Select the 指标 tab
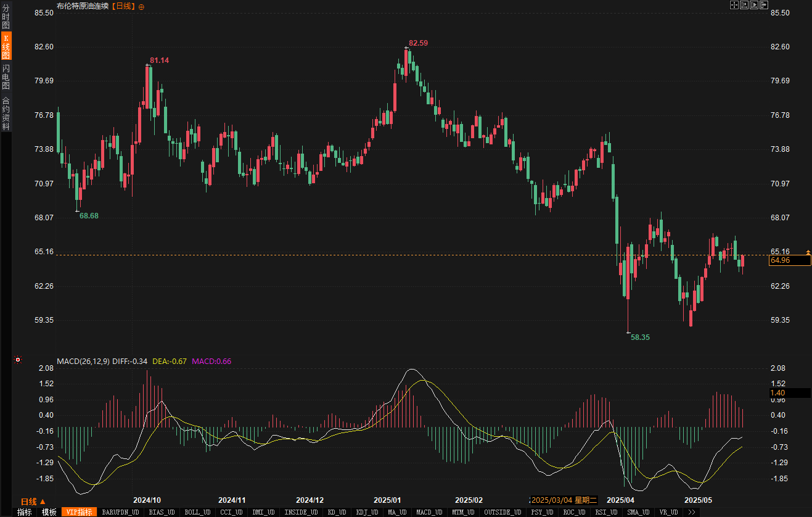 click(24, 512)
